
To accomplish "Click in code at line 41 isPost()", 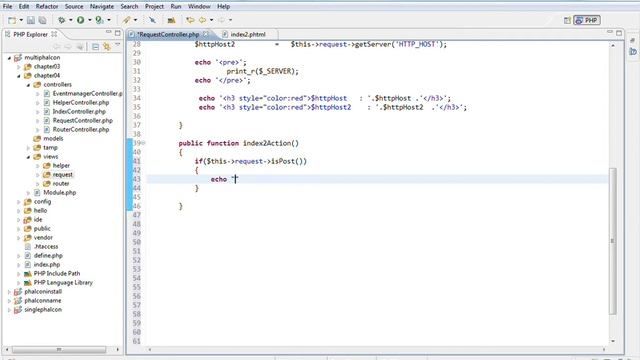I will coord(289,162).
